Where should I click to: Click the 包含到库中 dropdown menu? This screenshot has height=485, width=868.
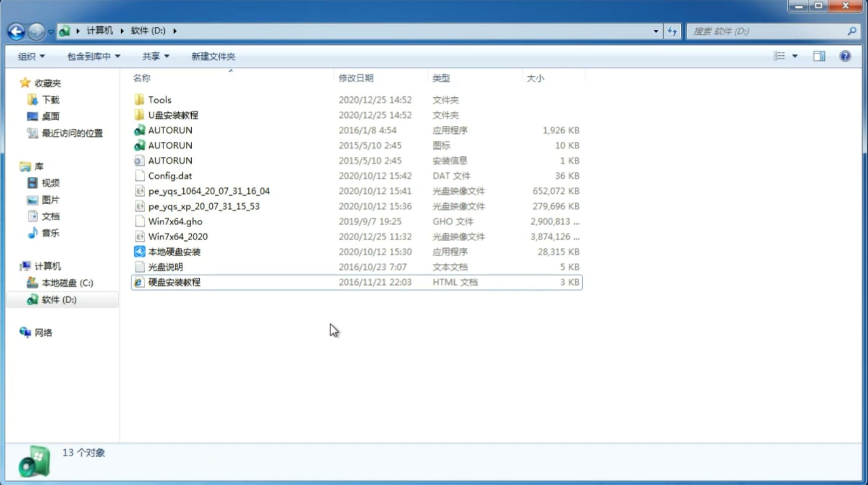[x=92, y=56]
